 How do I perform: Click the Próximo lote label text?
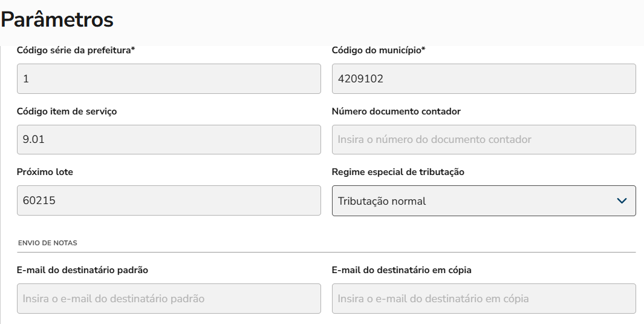[45, 172]
